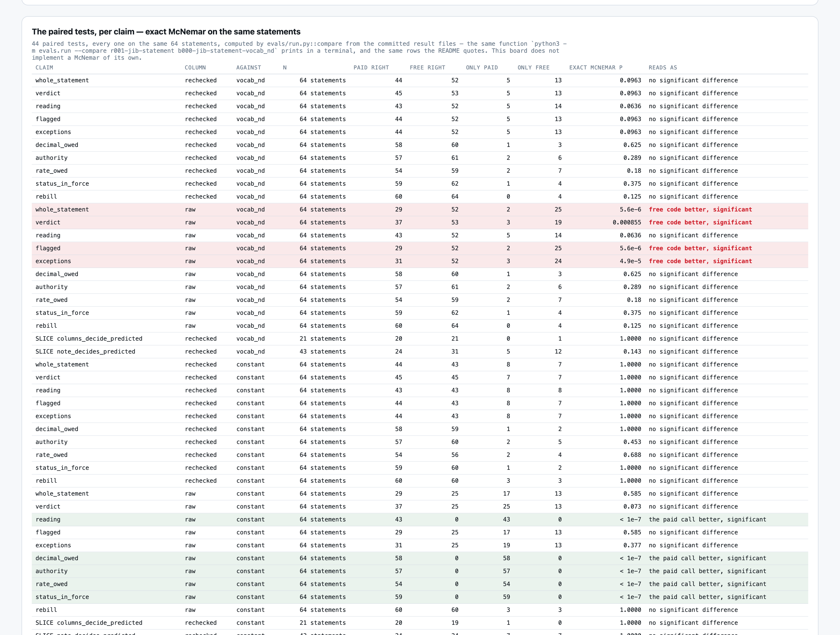The image size is (840, 635).
Task: Click status_in_force raw constant green row
Action: pyautogui.click(x=420, y=597)
